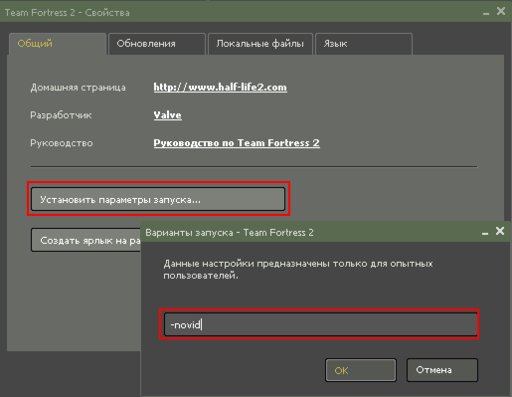Click the Team Fortress 2 - Свойства title
The image size is (512, 397).
pos(67,13)
